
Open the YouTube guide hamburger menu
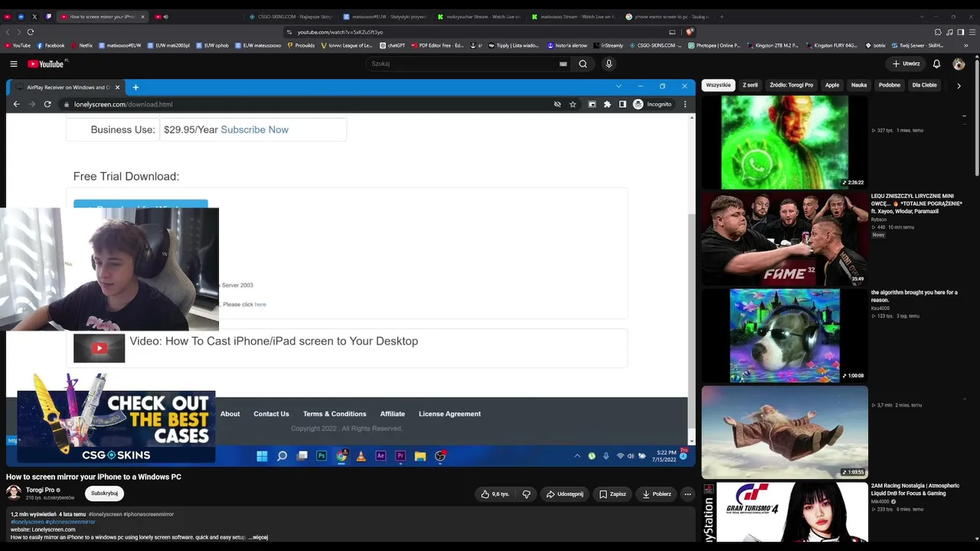(14, 64)
